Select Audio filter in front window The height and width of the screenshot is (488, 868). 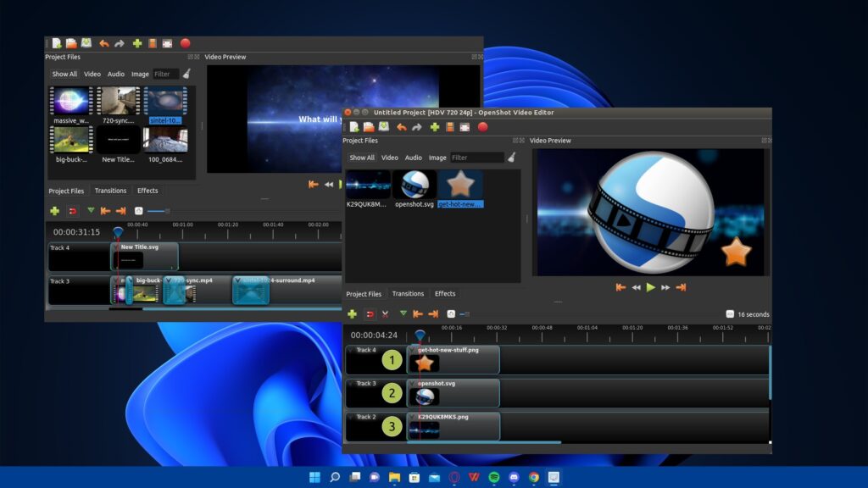coord(414,158)
